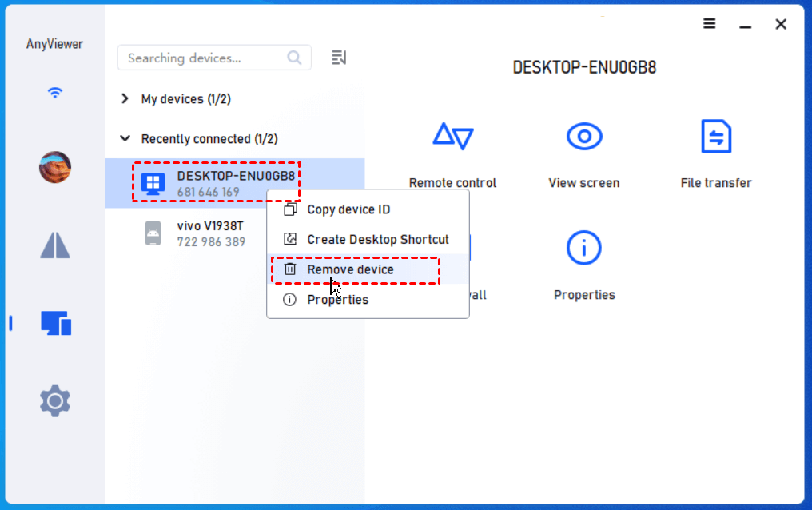The width and height of the screenshot is (812, 510).
Task: Click the View screen label
Action: click(584, 183)
